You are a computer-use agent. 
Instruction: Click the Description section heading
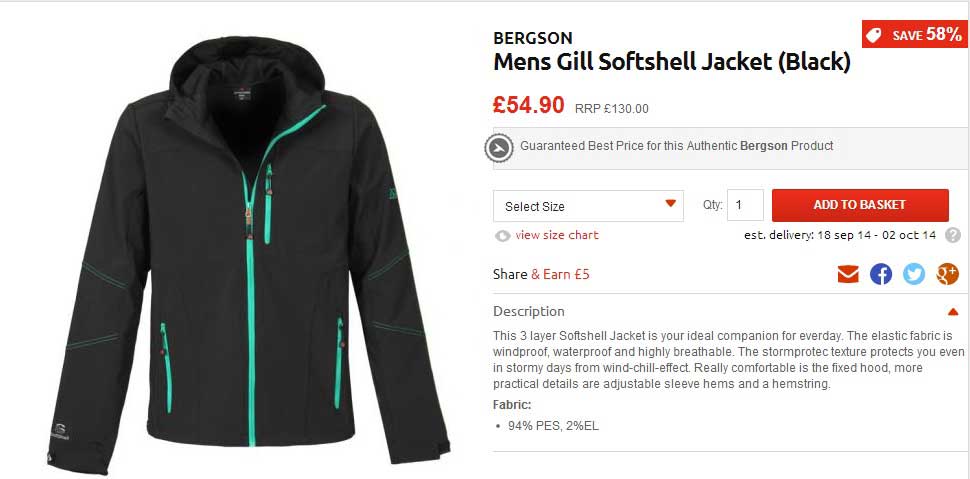[x=529, y=311]
